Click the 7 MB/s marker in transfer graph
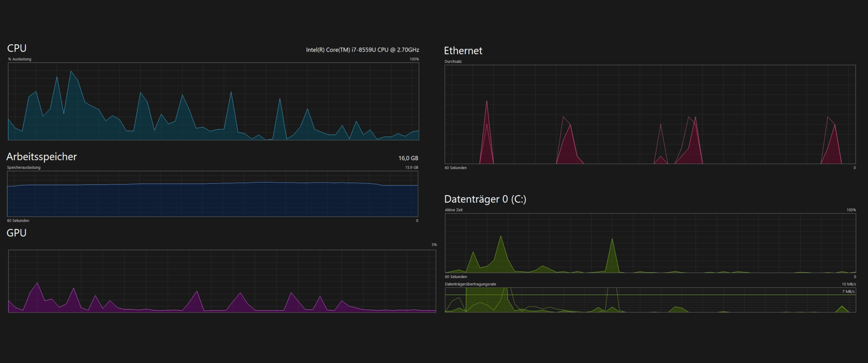Screen dimensions: 868x363 [x=848, y=292]
